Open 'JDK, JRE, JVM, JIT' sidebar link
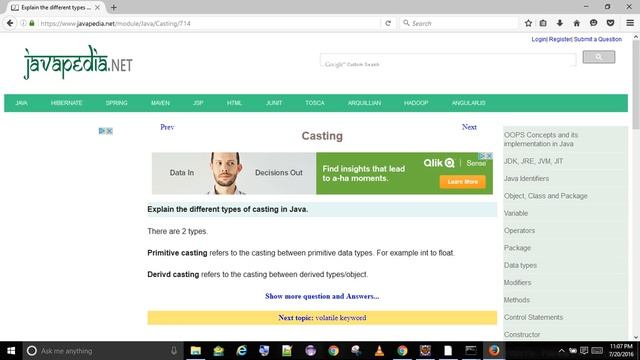The height and width of the screenshot is (360, 640). (x=533, y=161)
